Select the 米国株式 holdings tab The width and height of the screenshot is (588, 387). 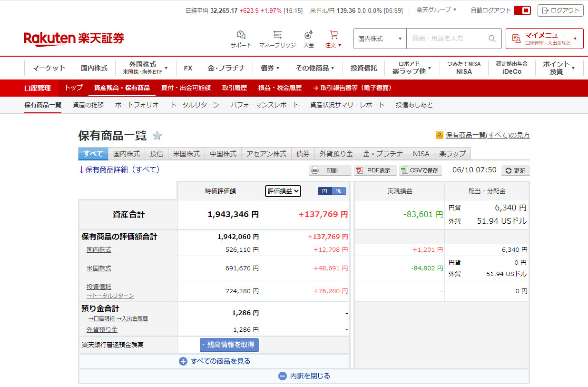pos(186,154)
